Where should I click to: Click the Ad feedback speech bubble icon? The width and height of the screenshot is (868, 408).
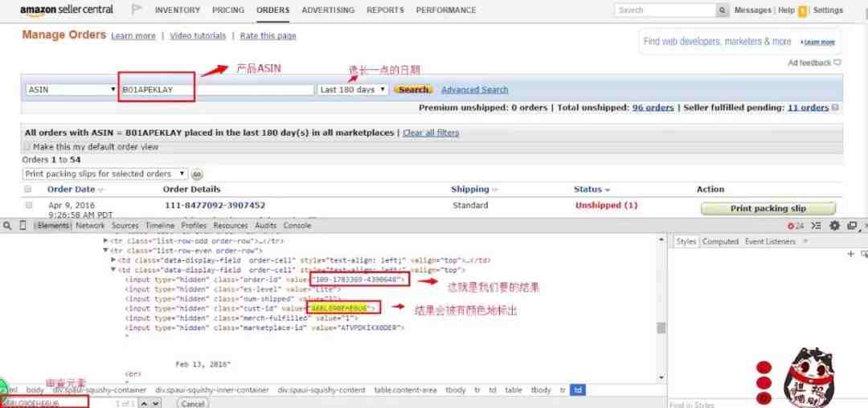(x=837, y=63)
